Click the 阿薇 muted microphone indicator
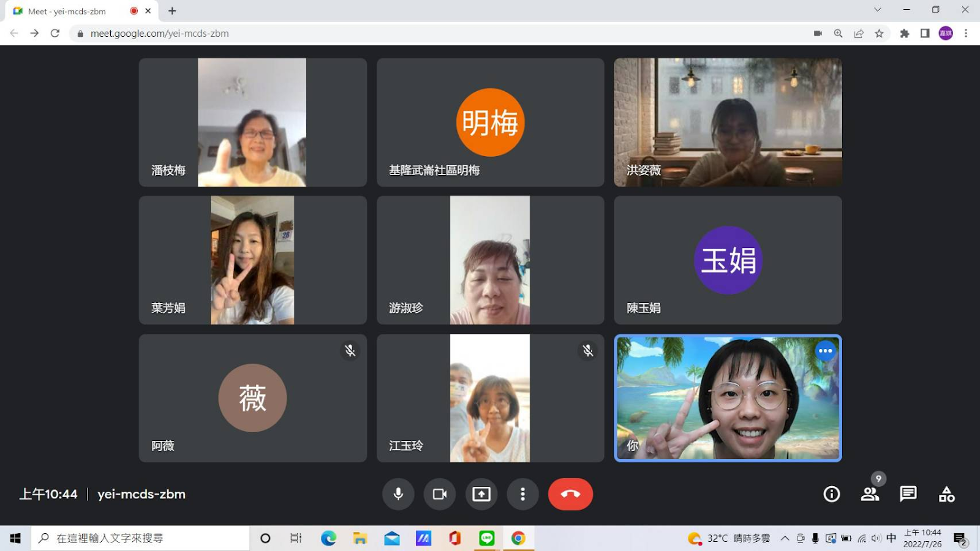 [x=350, y=351]
